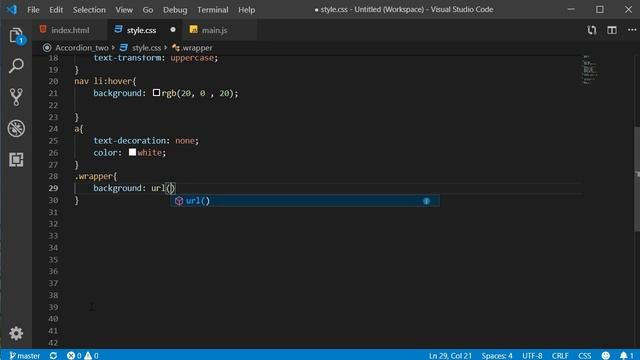Viewport: 640px width, 360px height.
Task: Open the Help menu
Action: 247,9
